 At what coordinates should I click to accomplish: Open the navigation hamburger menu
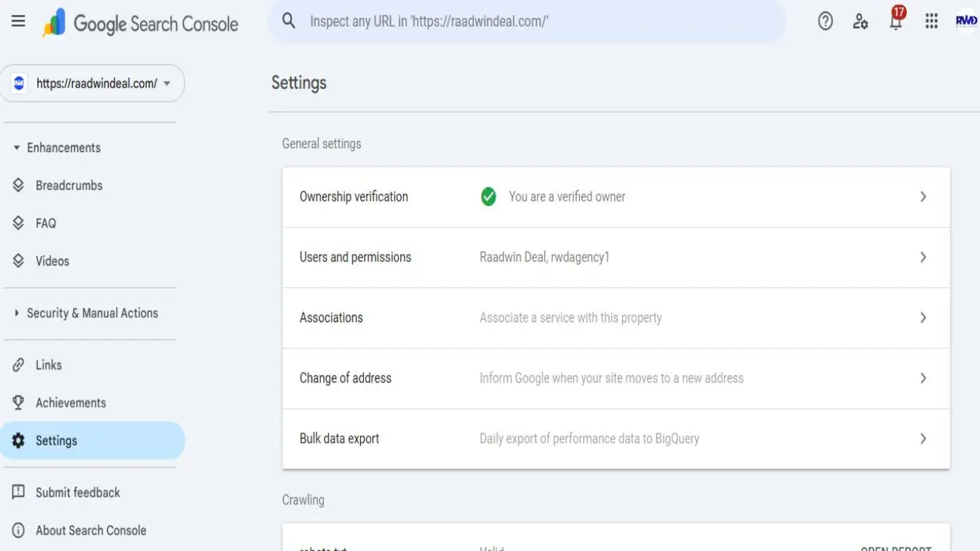click(18, 21)
